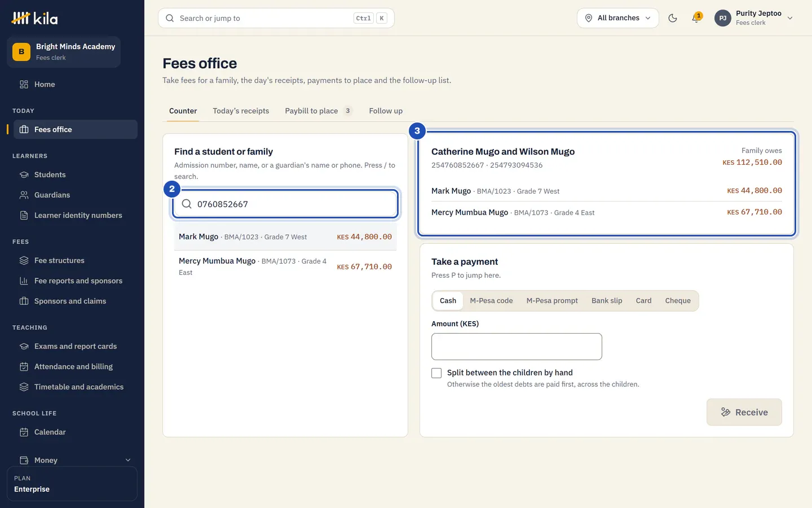Select Card payment method
The height and width of the screenshot is (508, 812).
(x=643, y=301)
